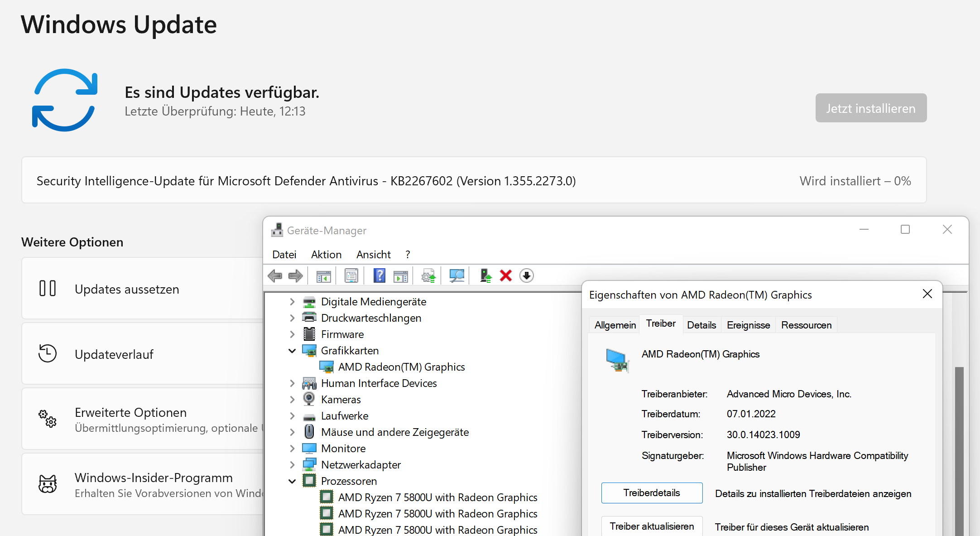Select the Human Interface Devices label

tap(379, 383)
